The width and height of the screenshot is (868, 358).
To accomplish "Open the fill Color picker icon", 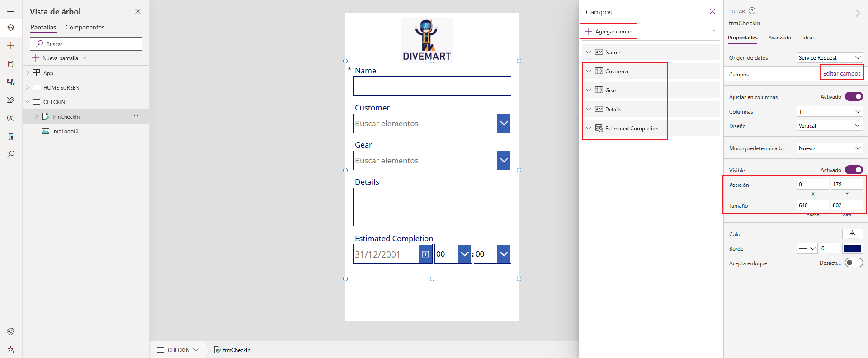I will point(853,234).
